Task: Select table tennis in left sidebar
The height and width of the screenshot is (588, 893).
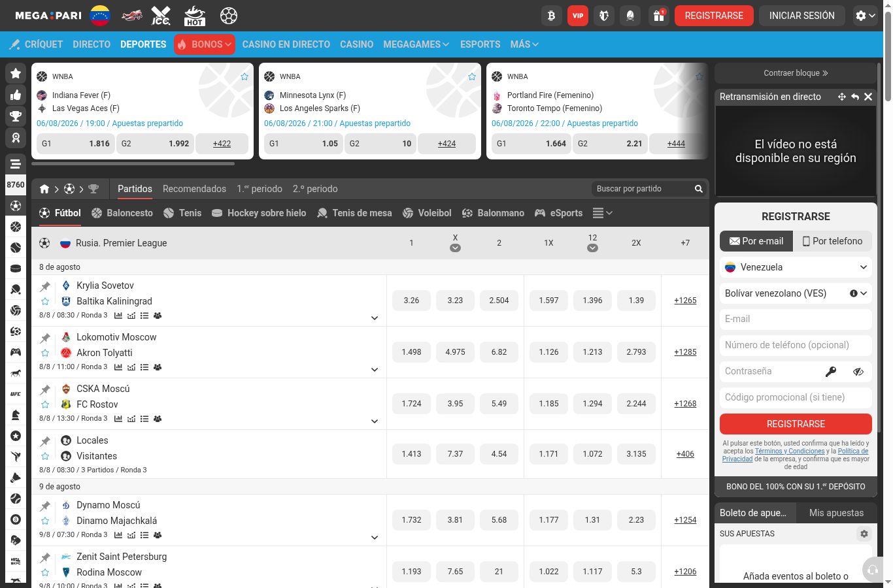Action: [x=16, y=289]
